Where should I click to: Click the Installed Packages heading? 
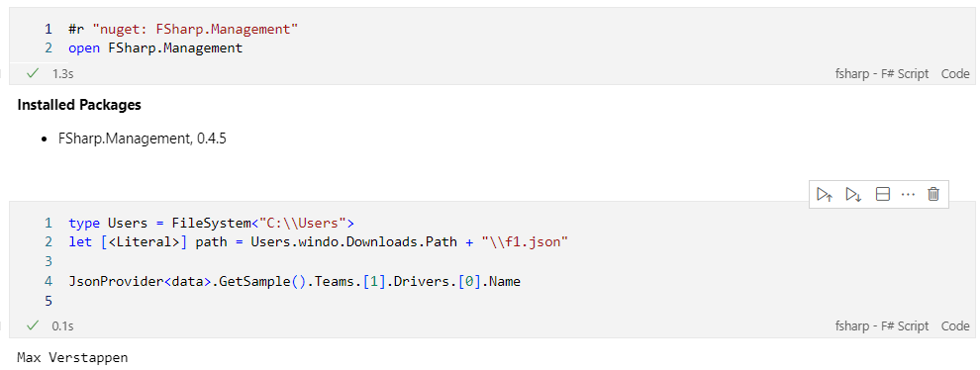tap(79, 105)
